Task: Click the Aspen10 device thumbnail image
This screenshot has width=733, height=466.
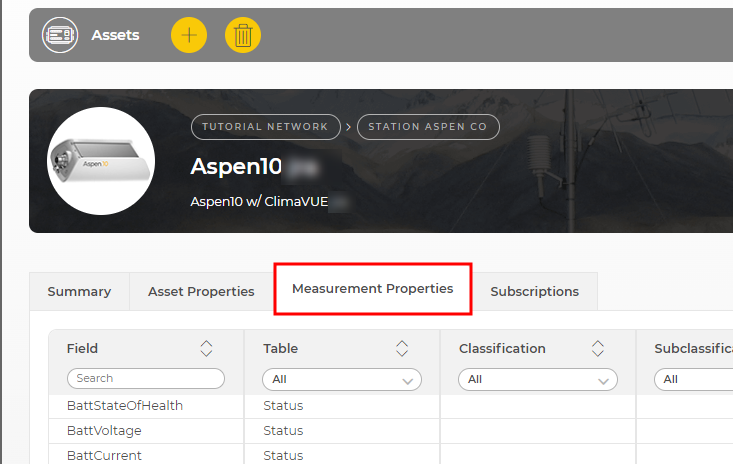Action: 101,161
